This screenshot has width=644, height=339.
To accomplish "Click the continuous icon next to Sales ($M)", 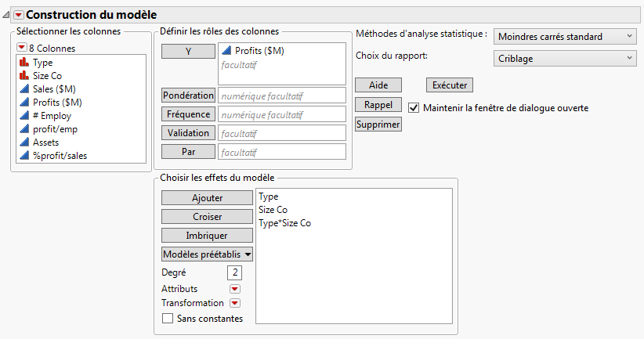I will coord(23,89).
